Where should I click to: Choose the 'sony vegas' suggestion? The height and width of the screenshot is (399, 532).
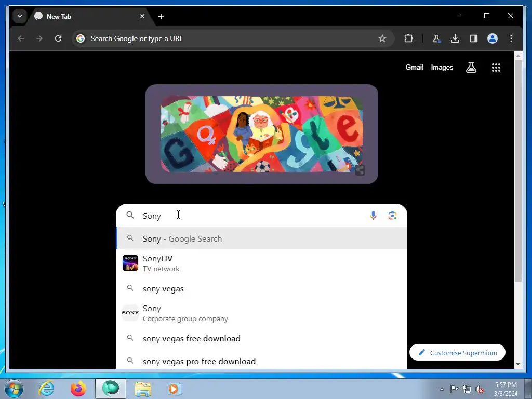262,288
